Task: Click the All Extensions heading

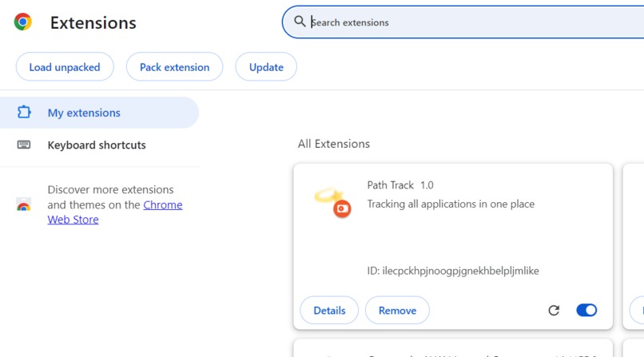Action: click(333, 144)
